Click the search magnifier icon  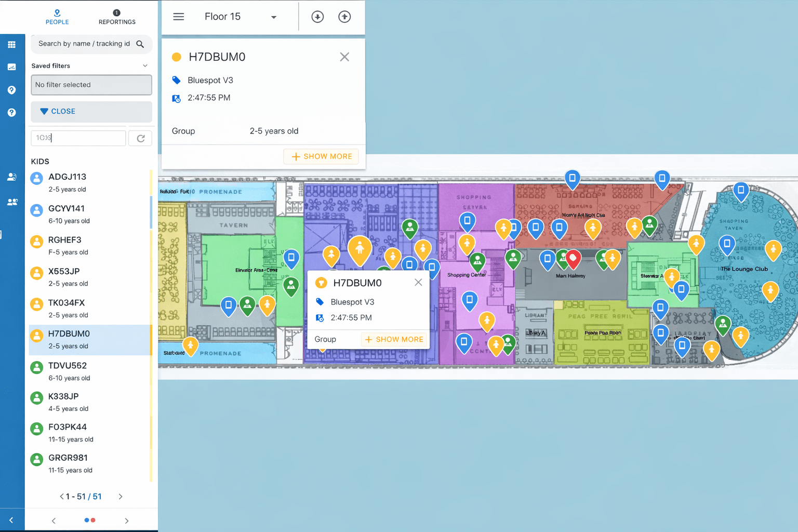(x=140, y=44)
